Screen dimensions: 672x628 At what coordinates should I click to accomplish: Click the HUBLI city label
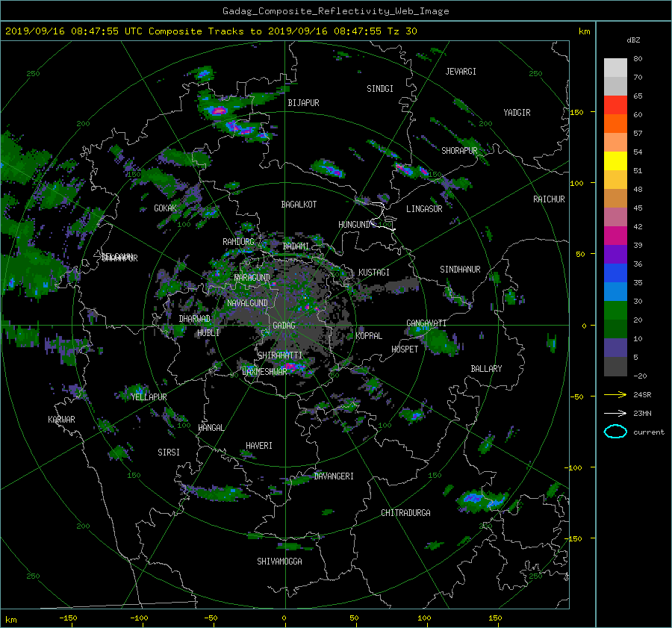pyautogui.click(x=208, y=333)
